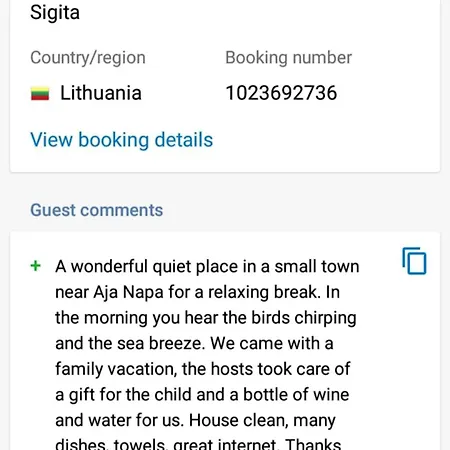Click the Lithuania flag icon
The width and height of the screenshot is (450, 450).
coord(40,93)
